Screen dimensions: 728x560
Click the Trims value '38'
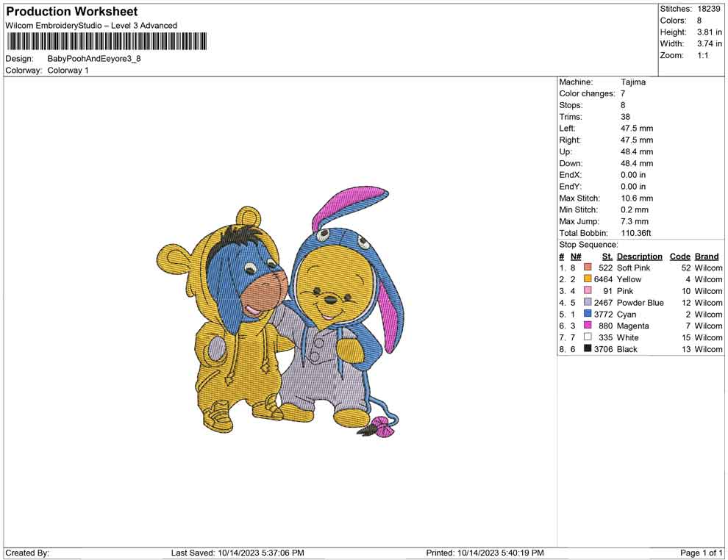(x=625, y=117)
